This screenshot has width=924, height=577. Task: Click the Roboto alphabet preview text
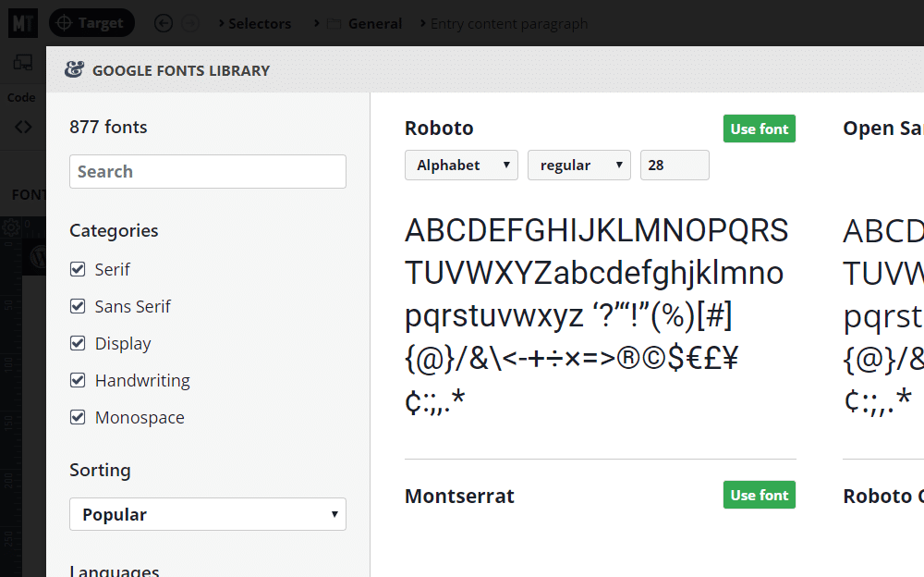(x=596, y=315)
